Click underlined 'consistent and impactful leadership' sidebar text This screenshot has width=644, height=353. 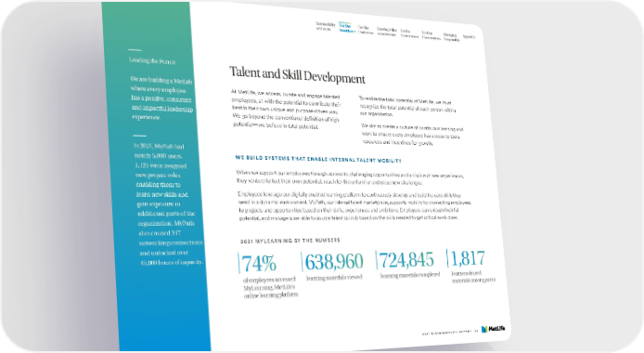coord(162,104)
